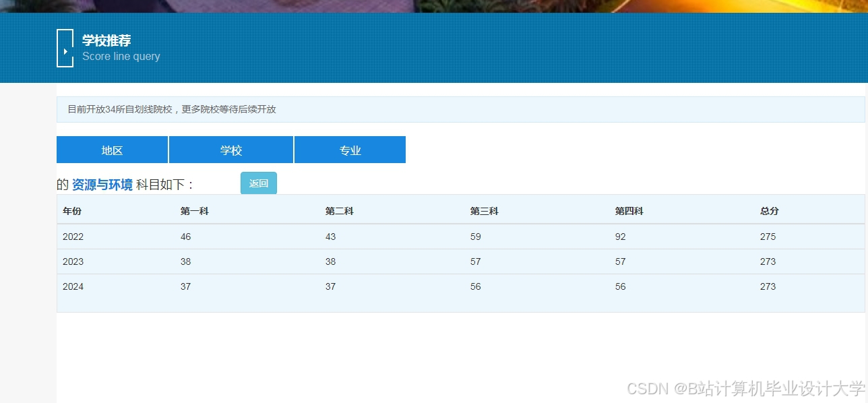Click the arrow bracket icon beside 学校推荐
868x403 pixels.
point(65,48)
